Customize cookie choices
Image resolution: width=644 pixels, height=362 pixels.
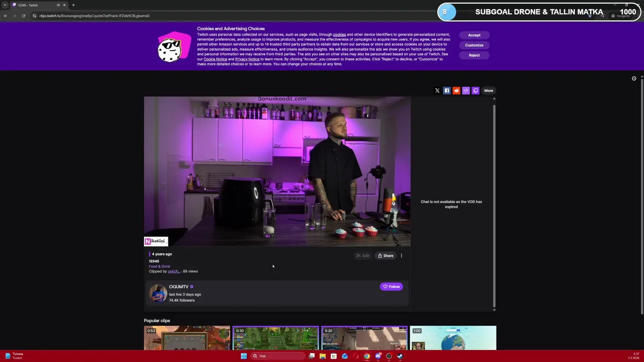coord(474,45)
